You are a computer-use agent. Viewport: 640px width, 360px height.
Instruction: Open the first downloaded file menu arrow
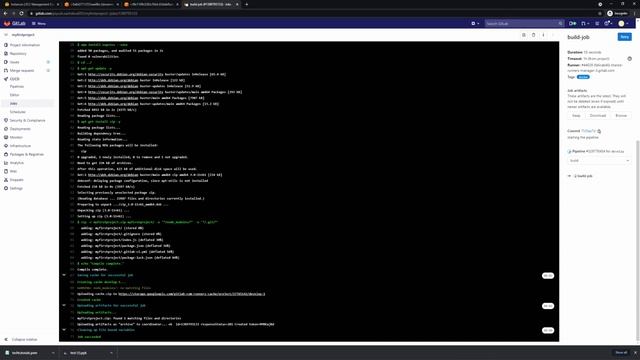[53, 353]
